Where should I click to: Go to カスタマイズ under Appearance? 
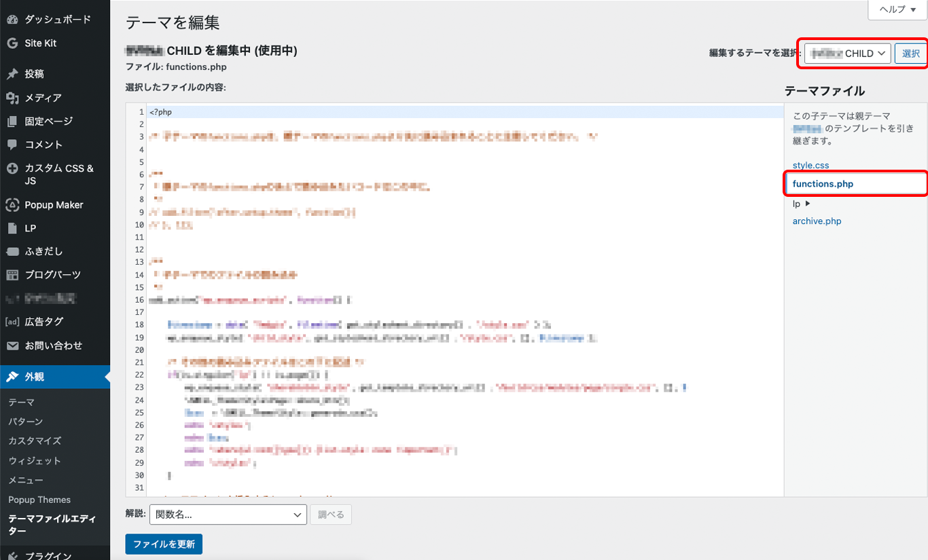tap(35, 441)
